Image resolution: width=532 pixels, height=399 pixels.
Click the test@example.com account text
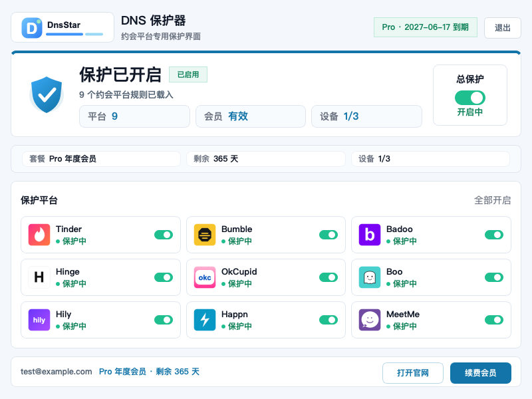57,372
